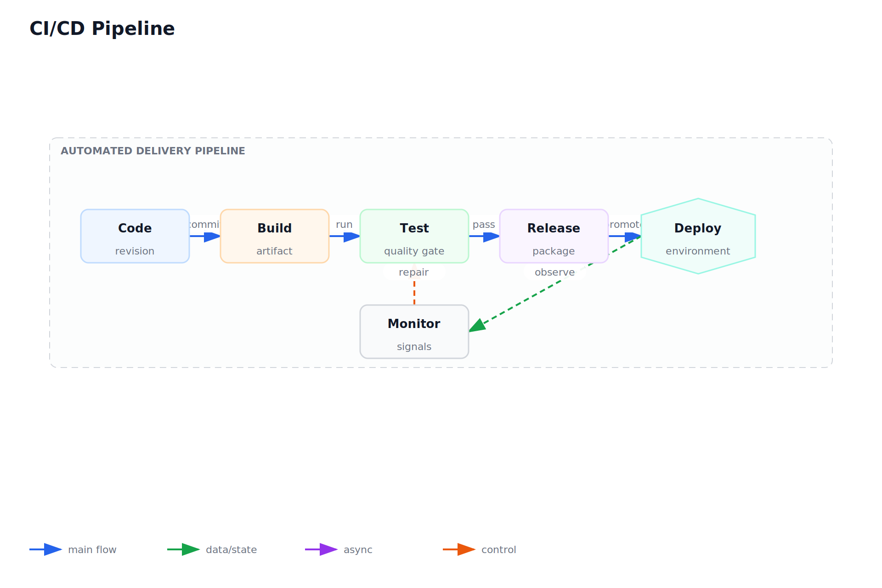Viewport: 882px width, 588px height.
Task: Click the blue arrow from Build to Test
Action: (x=345, y=237)
